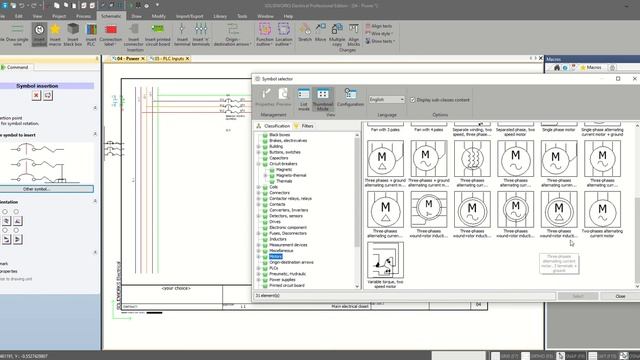The width and height of the screenshot is (640, 360).
Task: Click the Connection label icon
Action: pos(111,29)
